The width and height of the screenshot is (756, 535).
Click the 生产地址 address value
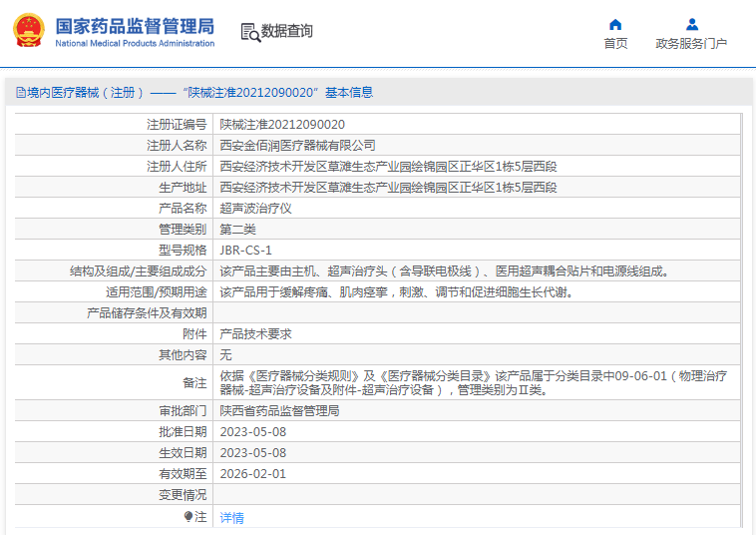[x=388, y=188]
